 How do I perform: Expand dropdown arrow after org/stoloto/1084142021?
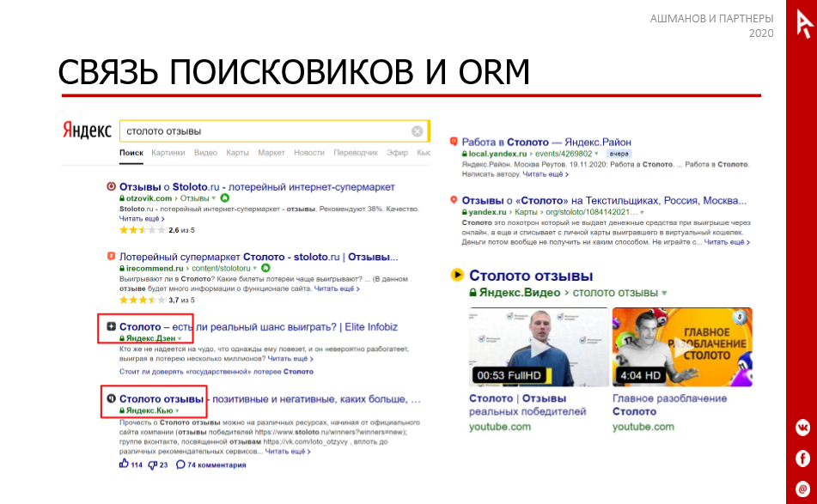(642, 212)
